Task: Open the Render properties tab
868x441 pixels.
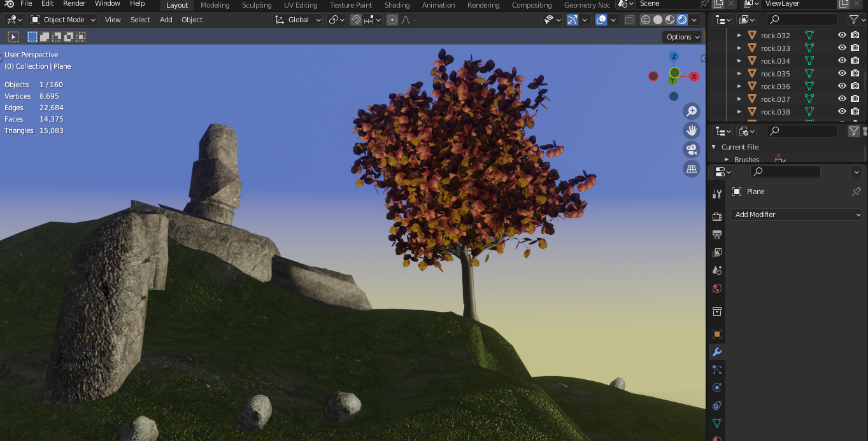Action: coord(717,217)
